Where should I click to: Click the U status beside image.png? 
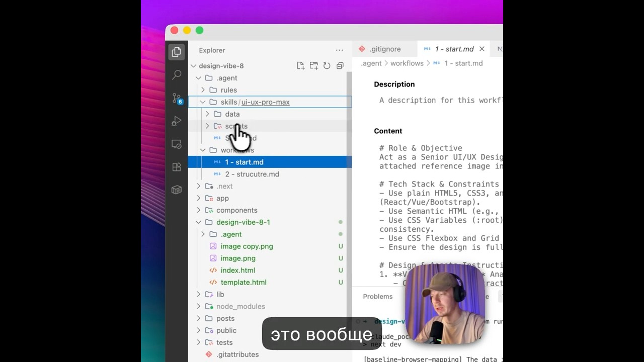coord(341,258)
